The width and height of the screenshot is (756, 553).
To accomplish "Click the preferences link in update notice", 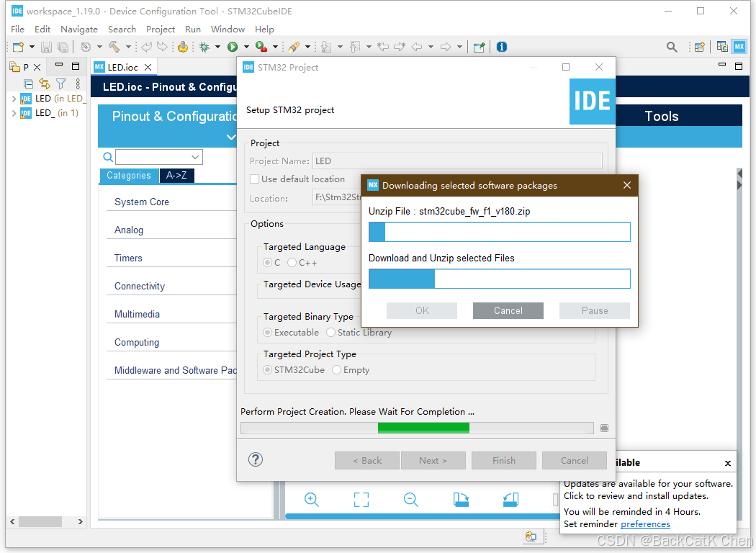I will [x=645, y=524].
